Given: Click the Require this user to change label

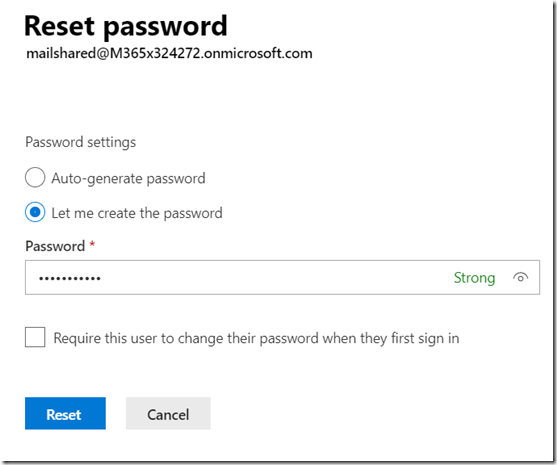Looking at the screenshot, I should [256, 338].
